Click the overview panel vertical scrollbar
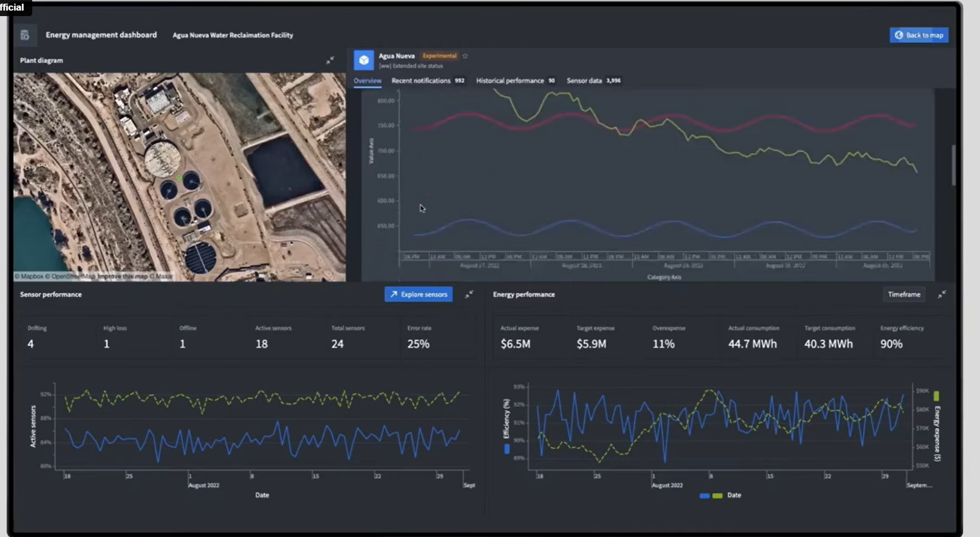 [953, 165]
